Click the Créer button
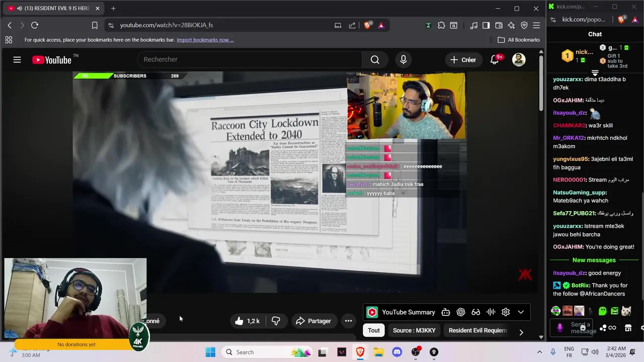 pos(463,60)
